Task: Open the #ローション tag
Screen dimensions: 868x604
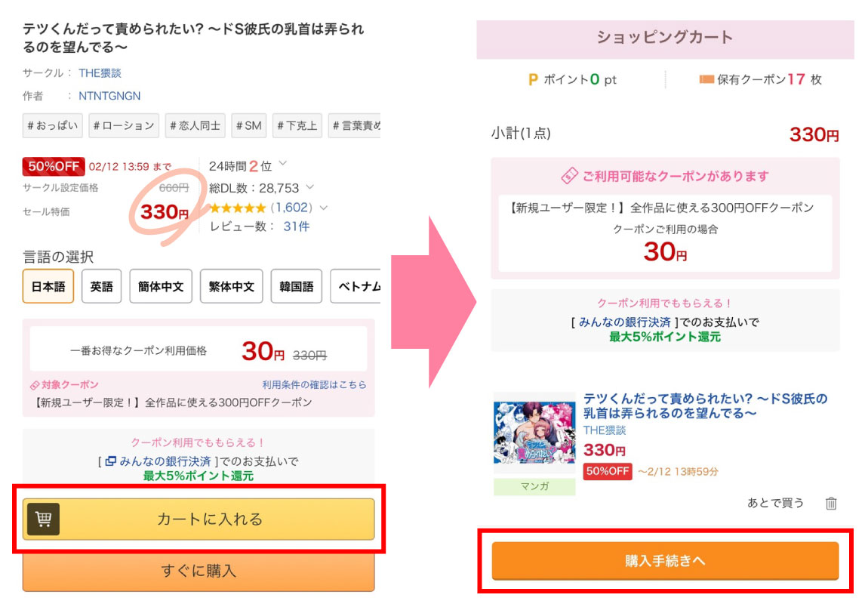Action: 124,126
